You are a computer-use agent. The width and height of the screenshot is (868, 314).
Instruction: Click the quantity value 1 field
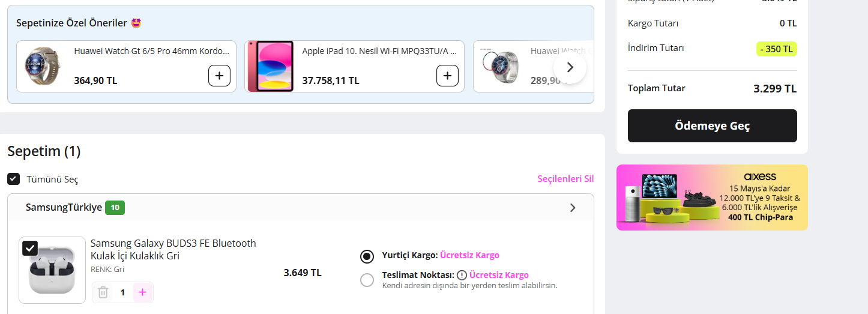point(122,292)
